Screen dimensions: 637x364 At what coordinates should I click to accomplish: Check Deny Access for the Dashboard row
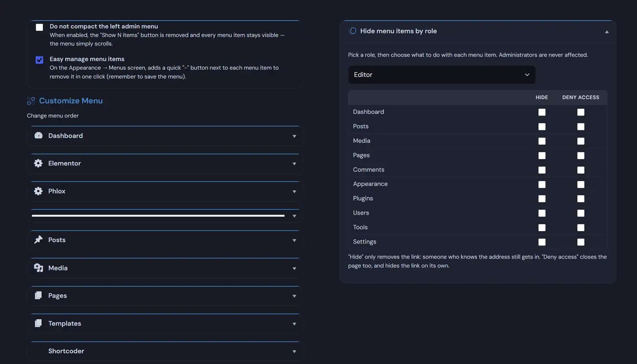point(581,112)
